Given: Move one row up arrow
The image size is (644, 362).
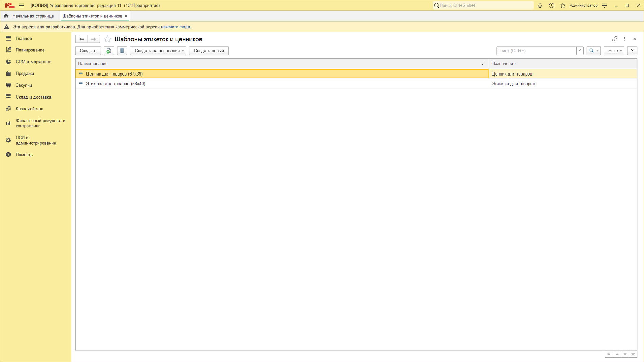Looking at the screenshot, I should (x=617, y=354).
